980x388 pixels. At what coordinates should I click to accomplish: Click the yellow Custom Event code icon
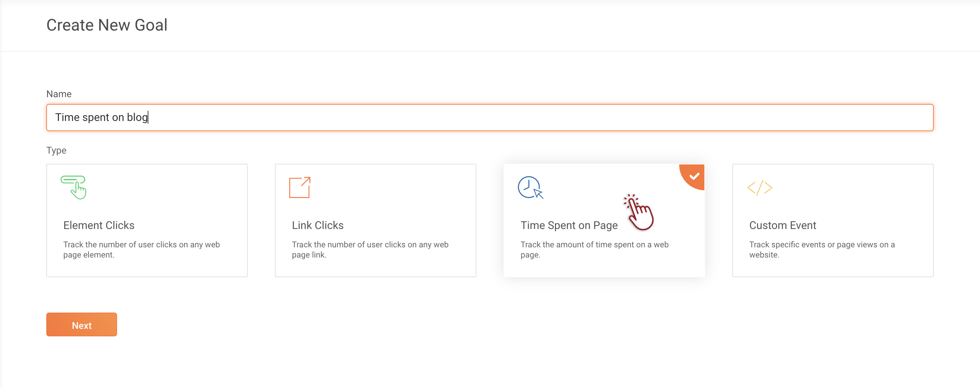tap(759, 188)
